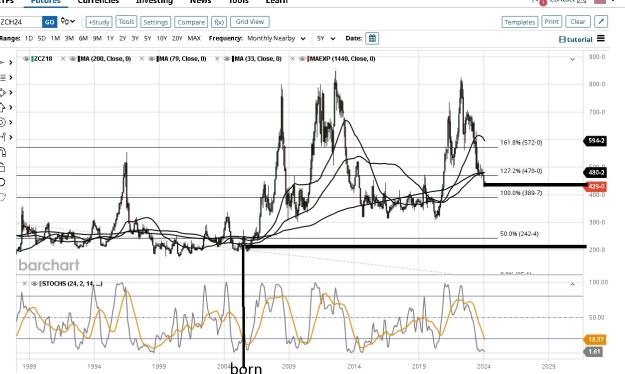The image size is (625, 374).
Task: Click the 50.0% (242-4) Fibonacci label
Action: pyautogui.click(x=519, y=234)
